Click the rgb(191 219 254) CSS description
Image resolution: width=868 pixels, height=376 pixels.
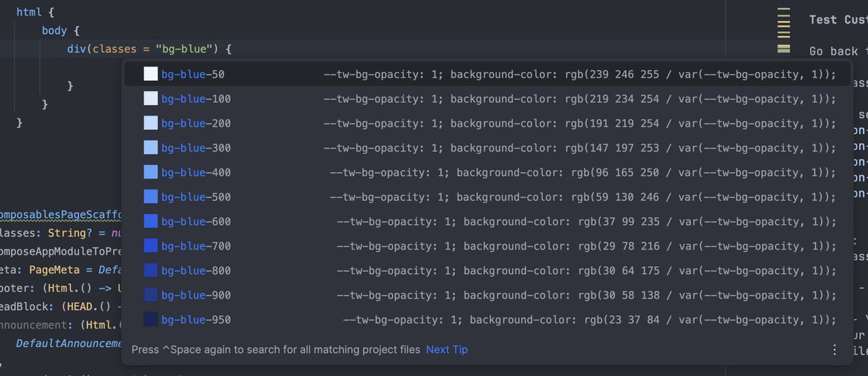(x=579, y=123)
